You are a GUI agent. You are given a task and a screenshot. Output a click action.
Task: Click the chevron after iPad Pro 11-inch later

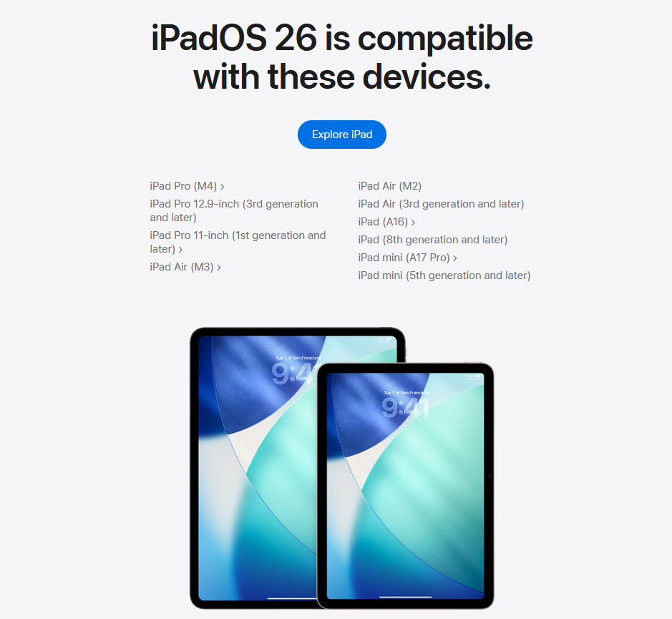pos(180,250)
